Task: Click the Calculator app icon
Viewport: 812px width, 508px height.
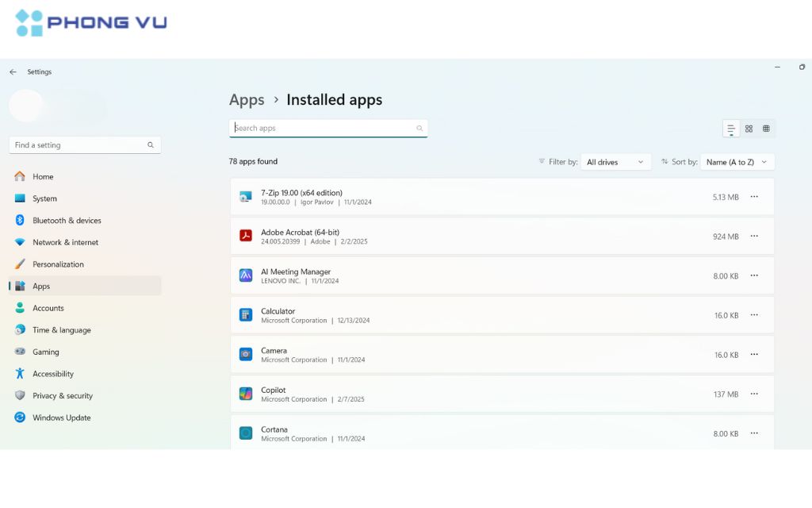Action: (x=246, y=314)
